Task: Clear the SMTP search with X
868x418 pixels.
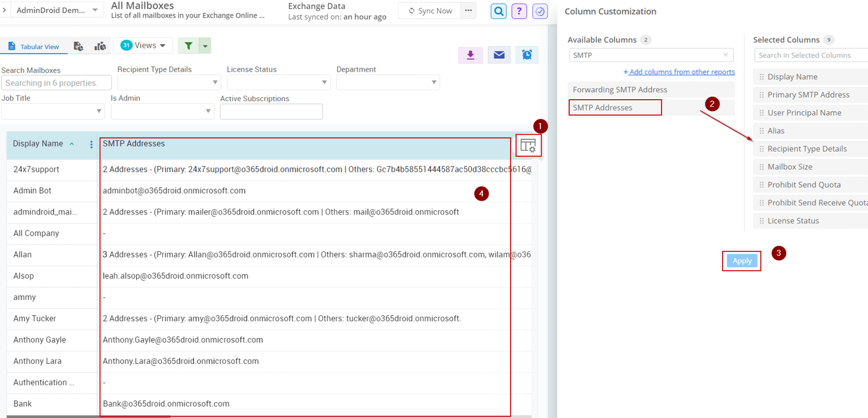Action: pos(725,55)
